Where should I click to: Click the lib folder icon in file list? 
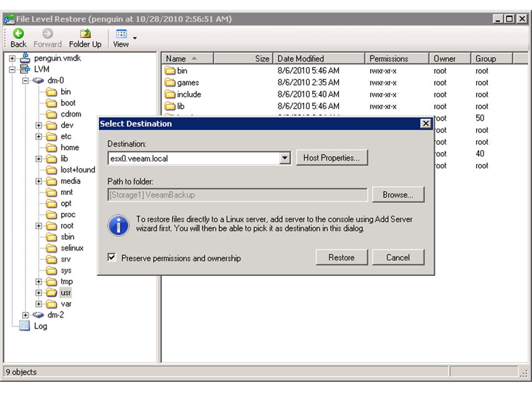(170, 106)
